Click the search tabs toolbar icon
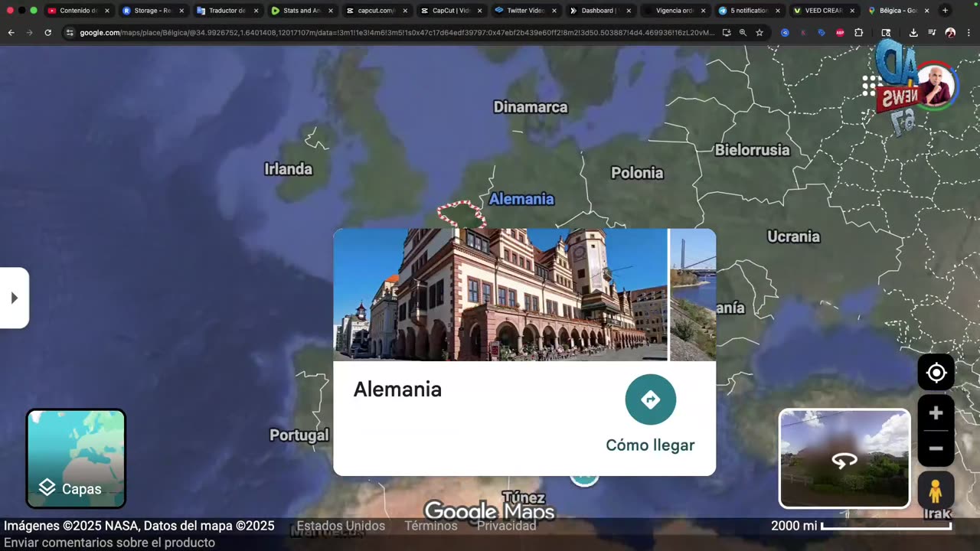 [886, 33]
